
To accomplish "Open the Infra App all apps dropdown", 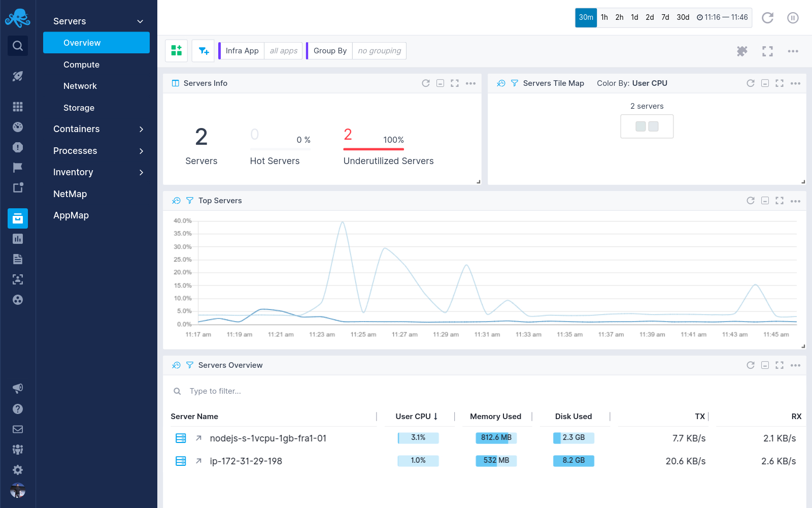I will [x=283, y=51].
